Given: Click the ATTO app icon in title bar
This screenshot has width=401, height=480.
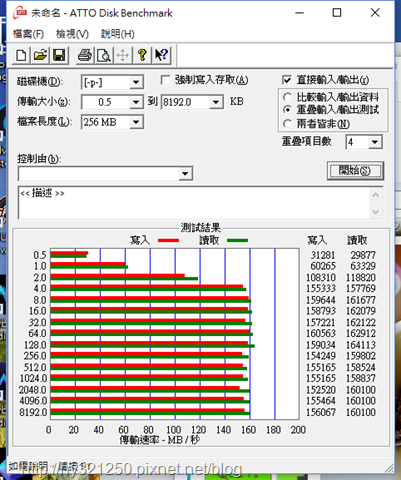Looking at the screenshot, I should point(20,13).
